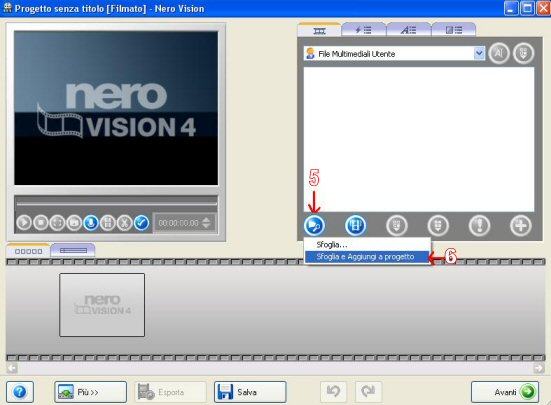Click the Nero Vision 4 preview screen
The height and width of the screenshot is (405, 551).
pos(116,108)
